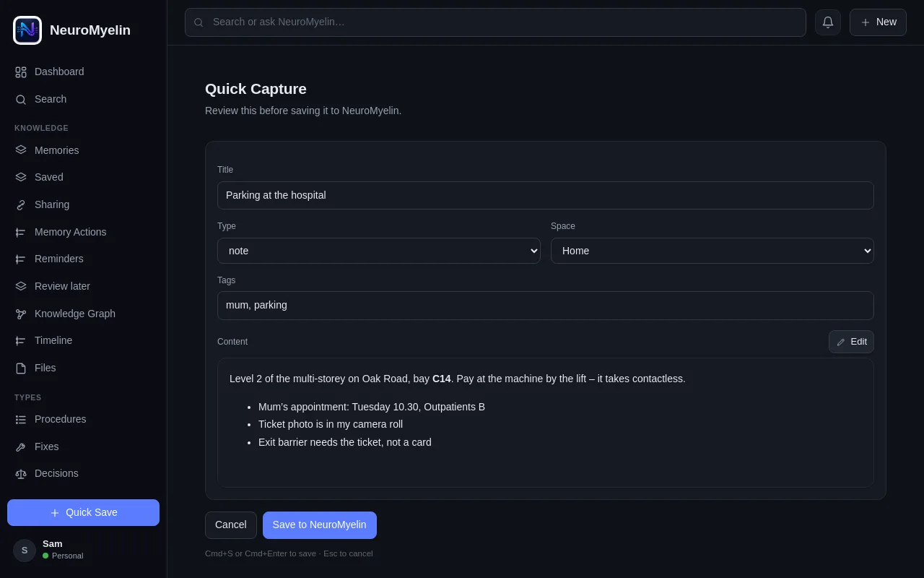Focus the Search or ask NeuroMyelin box
This screenshot has height=578, width=924.
click(495, 22)
